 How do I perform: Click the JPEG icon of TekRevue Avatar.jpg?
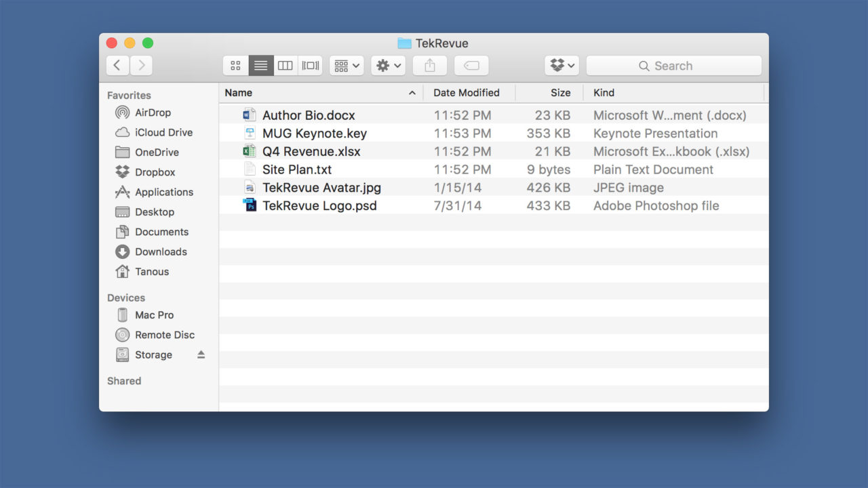click(x=250, y=188)
